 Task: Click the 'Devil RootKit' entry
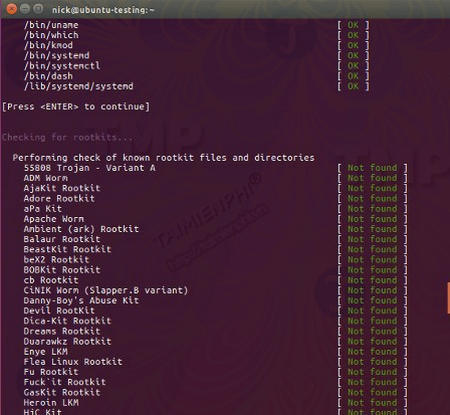tap(59, 311)
